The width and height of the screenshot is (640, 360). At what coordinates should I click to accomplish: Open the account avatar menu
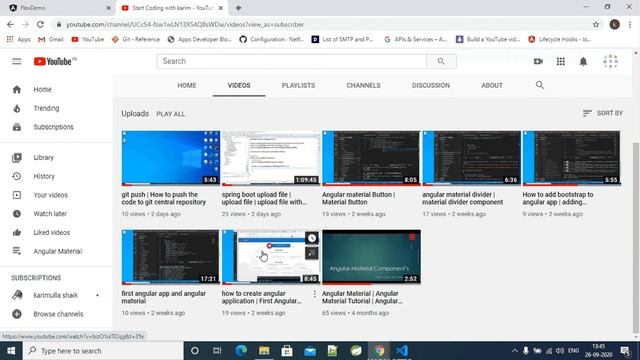point(611,61)
